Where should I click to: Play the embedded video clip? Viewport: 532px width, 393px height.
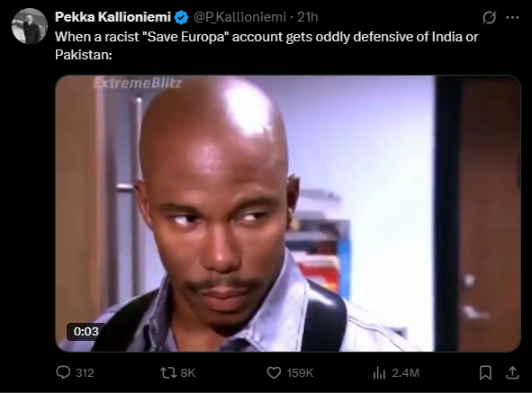pyautogui.click(x=288, y=213)
